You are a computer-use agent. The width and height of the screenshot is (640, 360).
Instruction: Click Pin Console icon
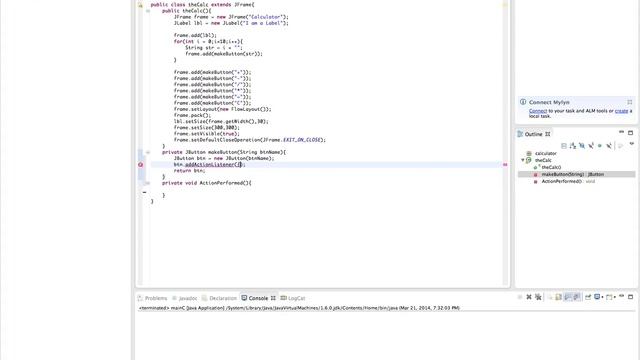[x=588, y=297]
